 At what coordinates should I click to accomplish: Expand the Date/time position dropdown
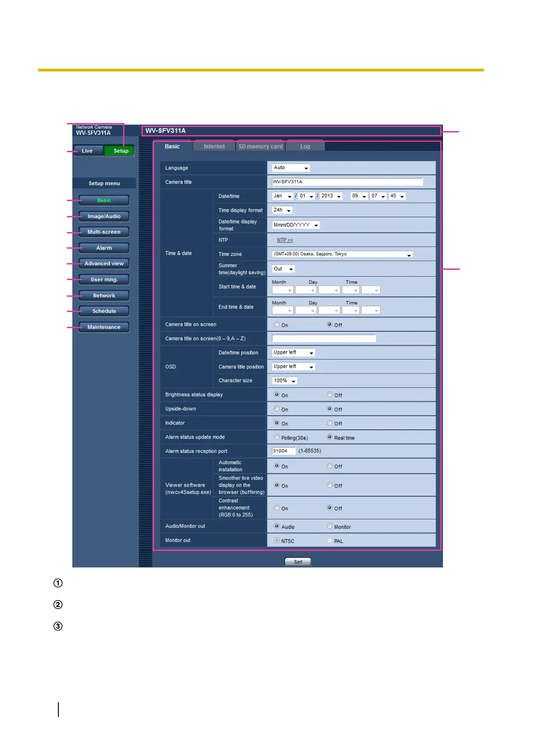tap(293, 353)
